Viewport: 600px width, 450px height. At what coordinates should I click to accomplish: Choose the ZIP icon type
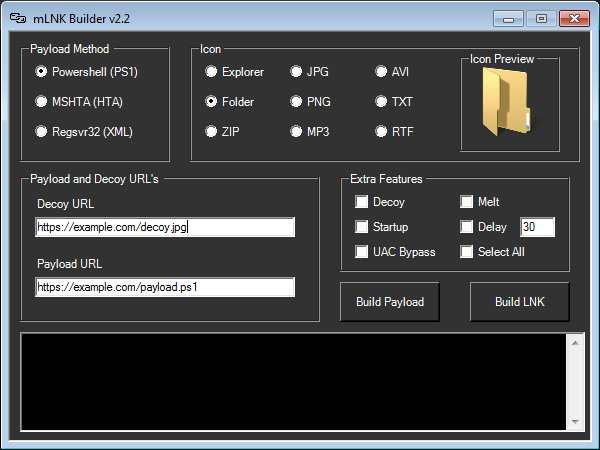tap(211, 131)
